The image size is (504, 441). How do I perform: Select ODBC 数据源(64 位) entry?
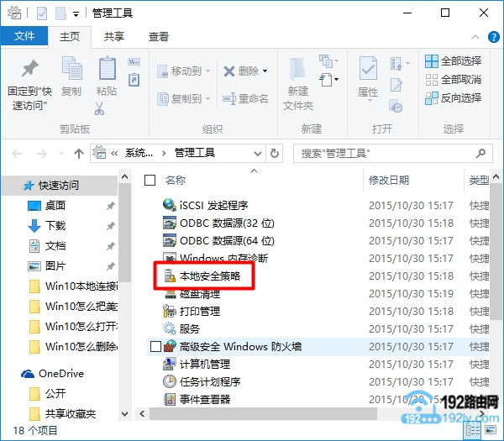tap(227, 240)
